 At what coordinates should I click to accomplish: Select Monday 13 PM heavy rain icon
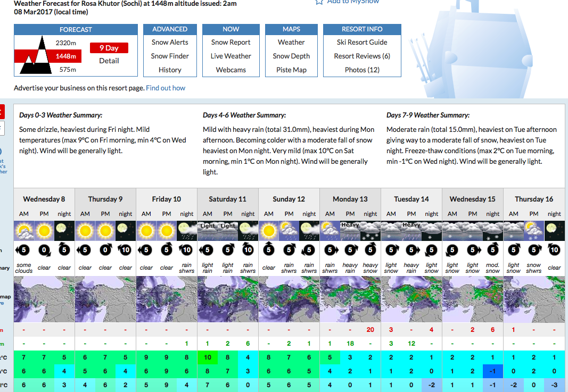pyautogui.click(x=350, y=230)
